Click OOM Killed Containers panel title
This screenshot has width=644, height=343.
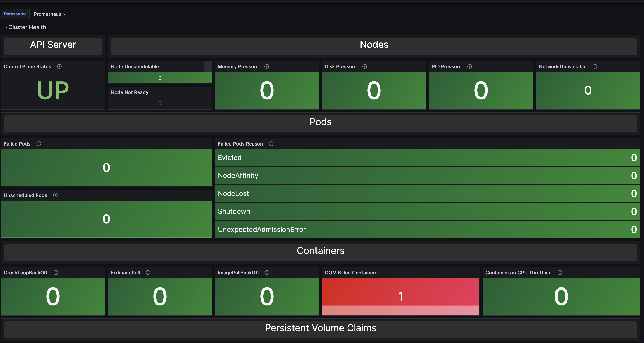(351, 273)
